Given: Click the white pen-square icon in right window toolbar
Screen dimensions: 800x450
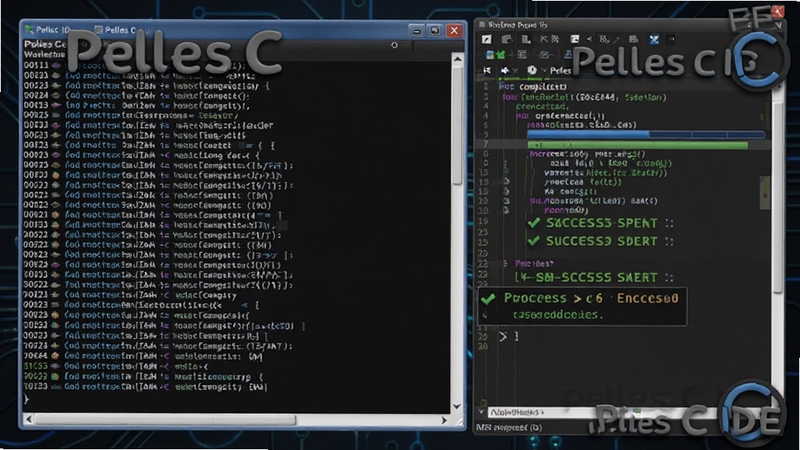Looking at the screenshot, I should click(x=487, y=39).
